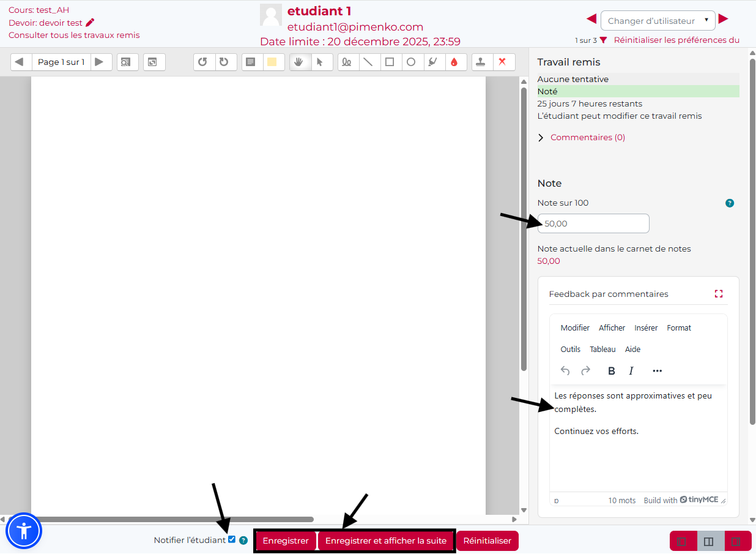Activate the drag hand tool
Screen dimensions: 756x554
[x=298, y=62]
